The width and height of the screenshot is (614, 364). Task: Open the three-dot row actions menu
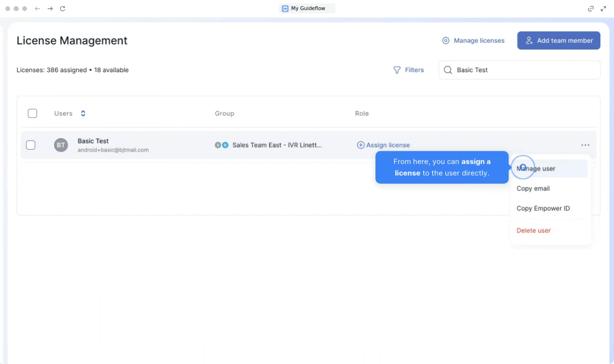tap(585, 145)
